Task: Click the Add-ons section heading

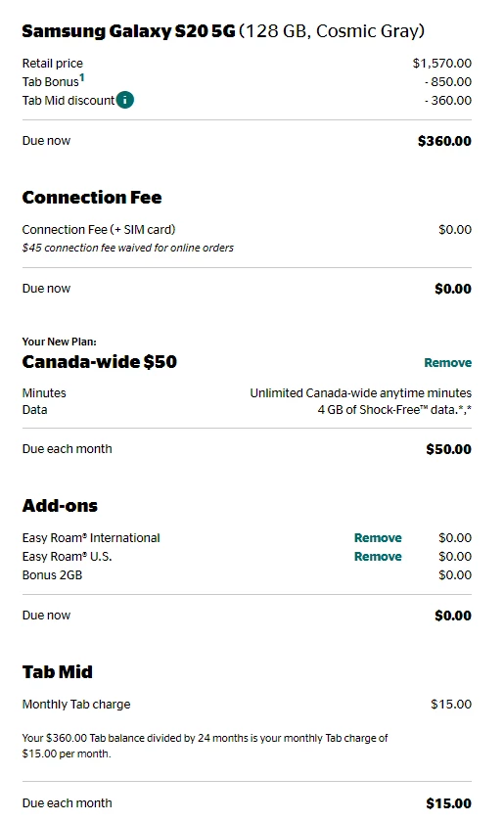Action: click(x=60, y=506)
